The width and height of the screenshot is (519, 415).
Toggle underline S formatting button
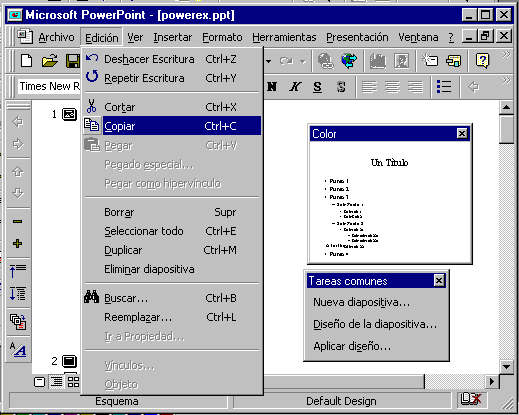317,87
